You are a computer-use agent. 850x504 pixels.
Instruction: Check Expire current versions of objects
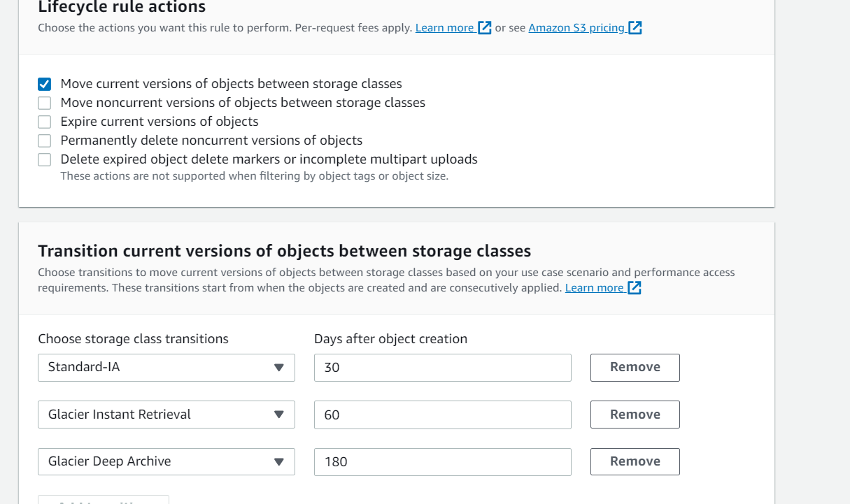pos(45,122)
